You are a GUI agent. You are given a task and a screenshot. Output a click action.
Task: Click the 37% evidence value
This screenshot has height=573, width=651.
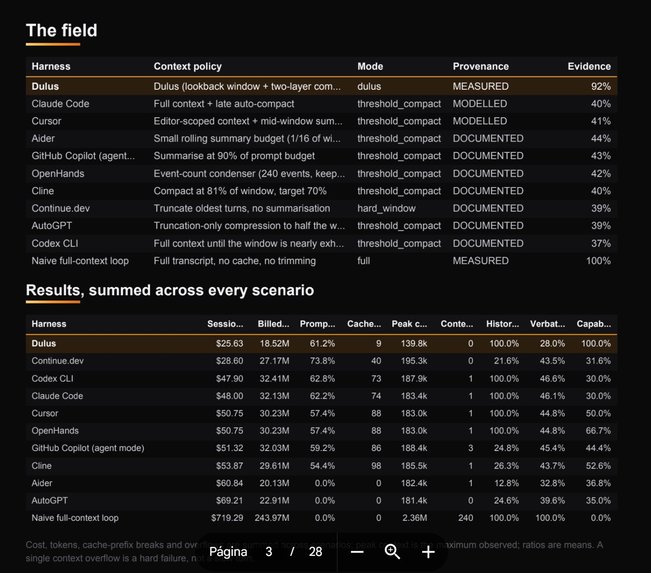pyautogui.click(x=601, y=243)
